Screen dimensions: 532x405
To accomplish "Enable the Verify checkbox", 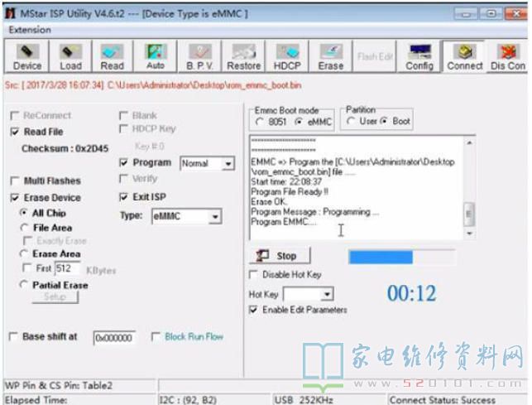I will (124, 178).
